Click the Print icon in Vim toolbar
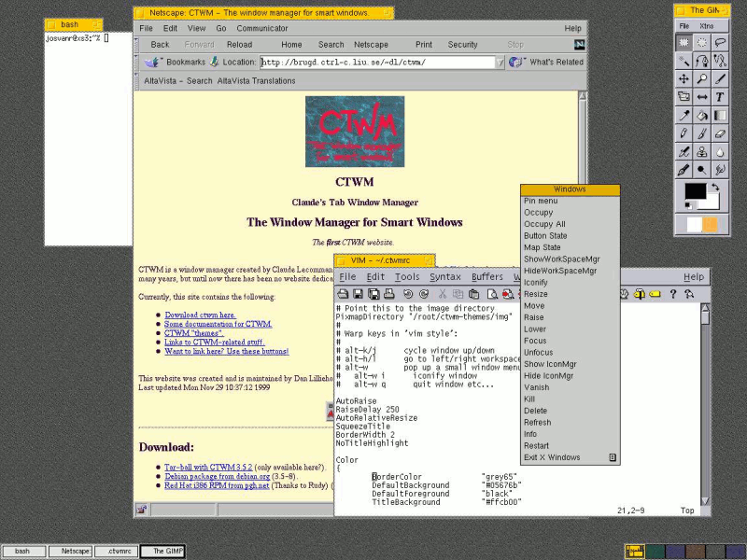The image size is (747, 560). click(x=388, y=294)
